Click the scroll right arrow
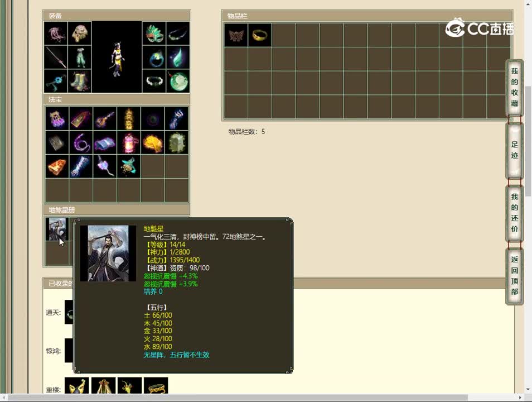This screenshot has height=402, width=532. click(x=520, y=398)
